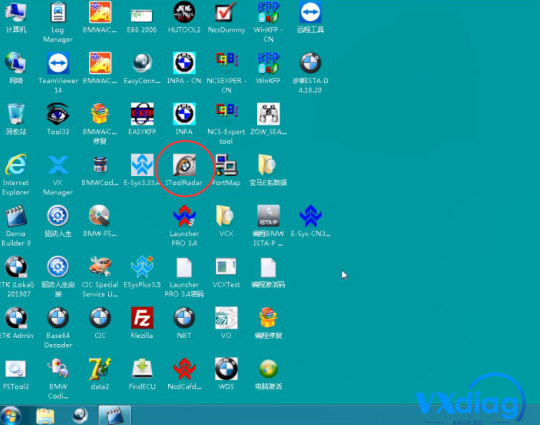
Task: Click the CIC BMW icon
Action: 100,318
